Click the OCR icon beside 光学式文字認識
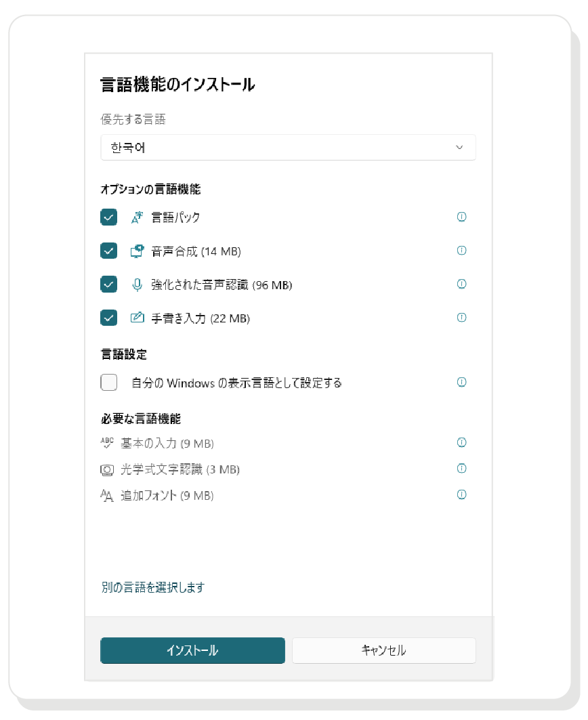The image size is (588, 720). pos(107,469)
